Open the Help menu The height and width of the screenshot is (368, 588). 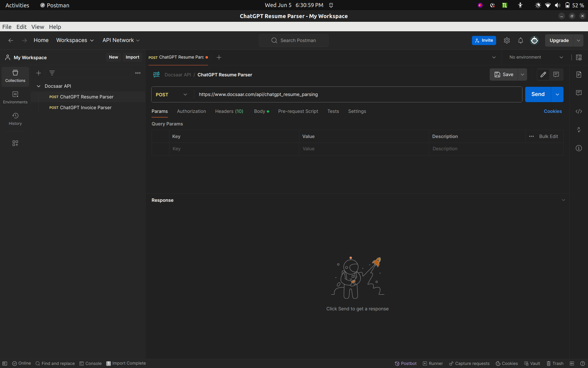(x=55, y=27)
